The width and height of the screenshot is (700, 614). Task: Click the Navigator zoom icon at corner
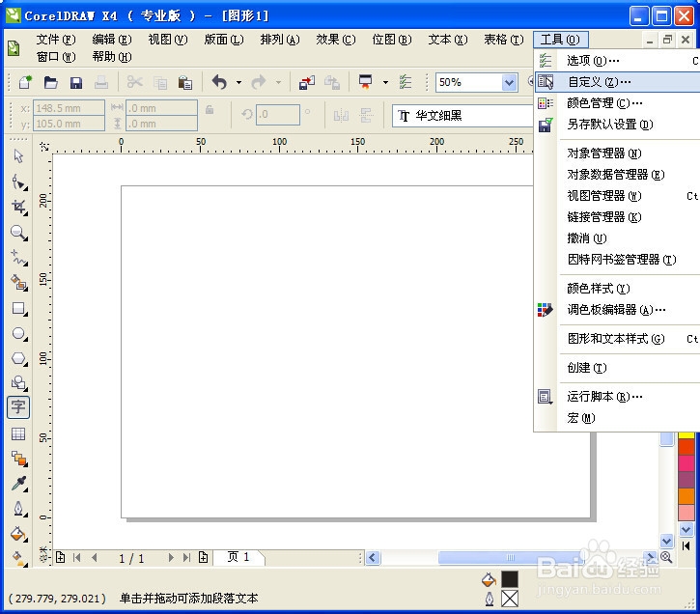pos(666,557)
